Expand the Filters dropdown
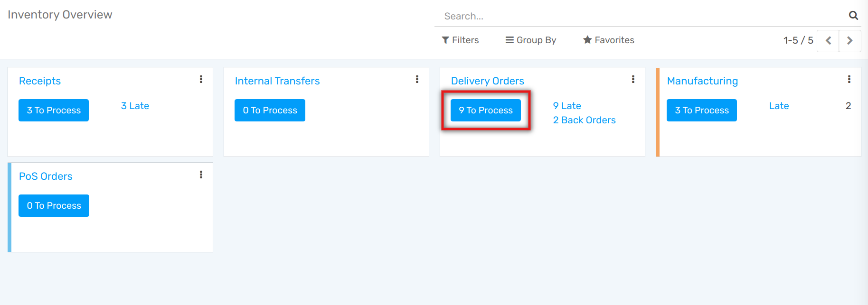This screenshot has height=305, width=868. click(x=460, y=40)
